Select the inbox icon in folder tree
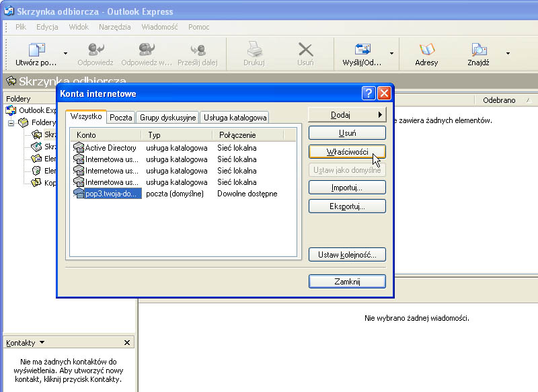This screenshot has width=538, height=392. [36, 134]
